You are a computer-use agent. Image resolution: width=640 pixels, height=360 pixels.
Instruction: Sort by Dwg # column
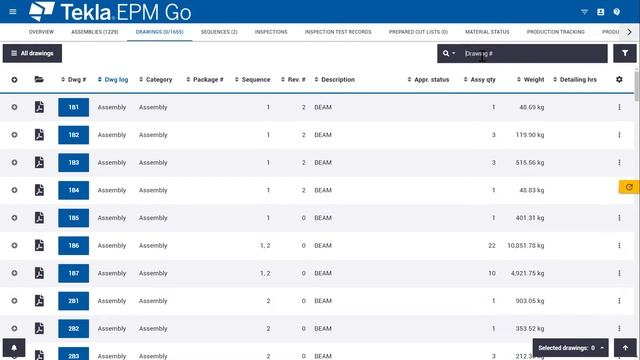73,80
